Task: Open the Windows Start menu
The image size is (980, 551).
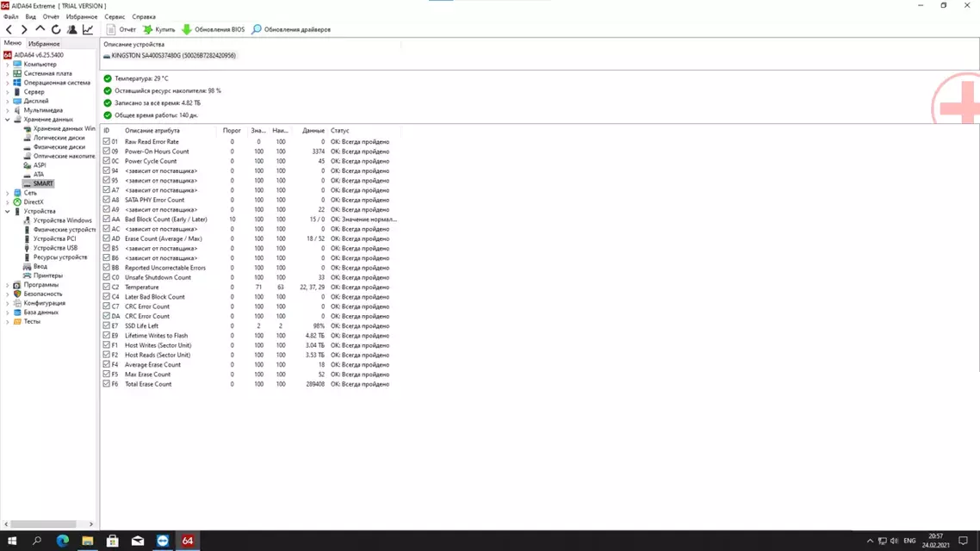Action: click(12, 541)
